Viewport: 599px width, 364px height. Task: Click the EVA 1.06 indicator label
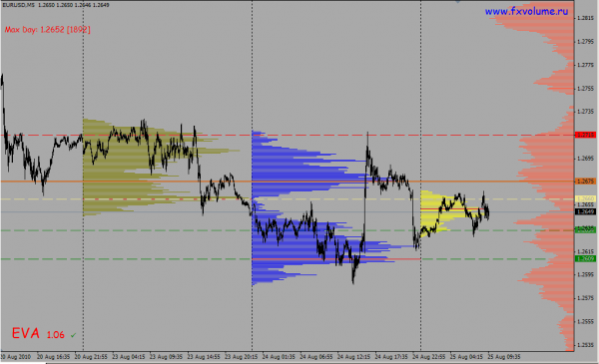(x=38, y=333)
